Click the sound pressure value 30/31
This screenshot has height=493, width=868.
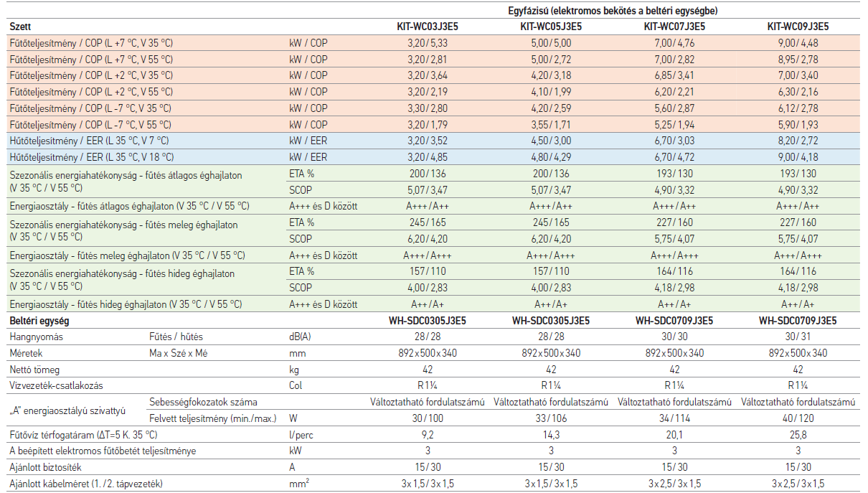798,337
